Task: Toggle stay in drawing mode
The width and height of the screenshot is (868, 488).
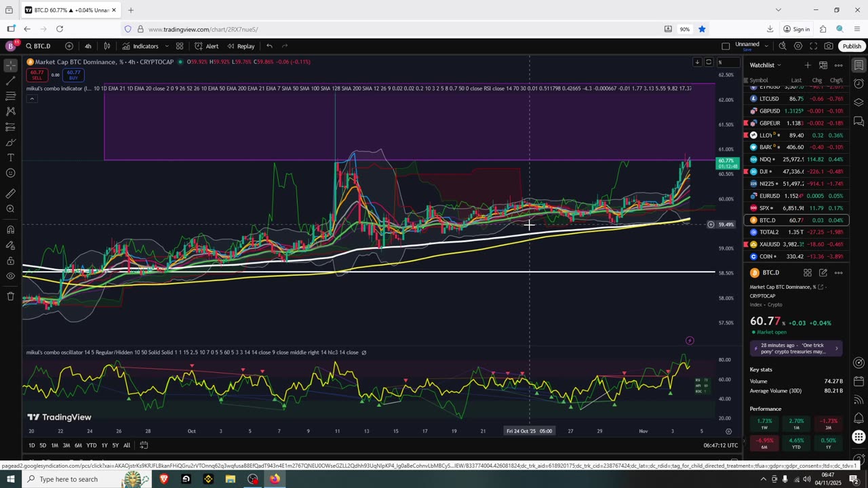Action: [11, 245]
